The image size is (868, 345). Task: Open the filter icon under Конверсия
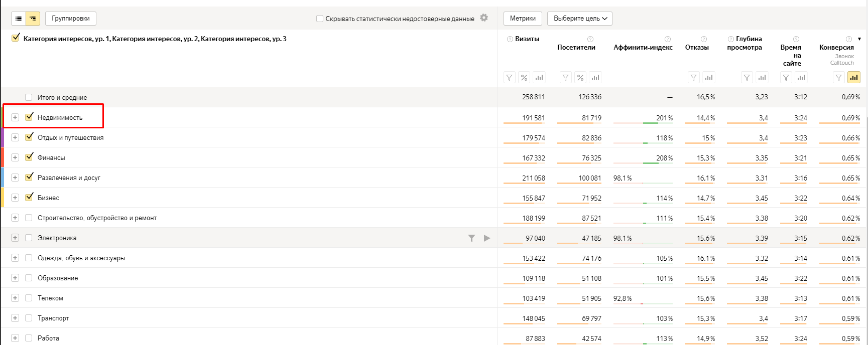[839, 78]
